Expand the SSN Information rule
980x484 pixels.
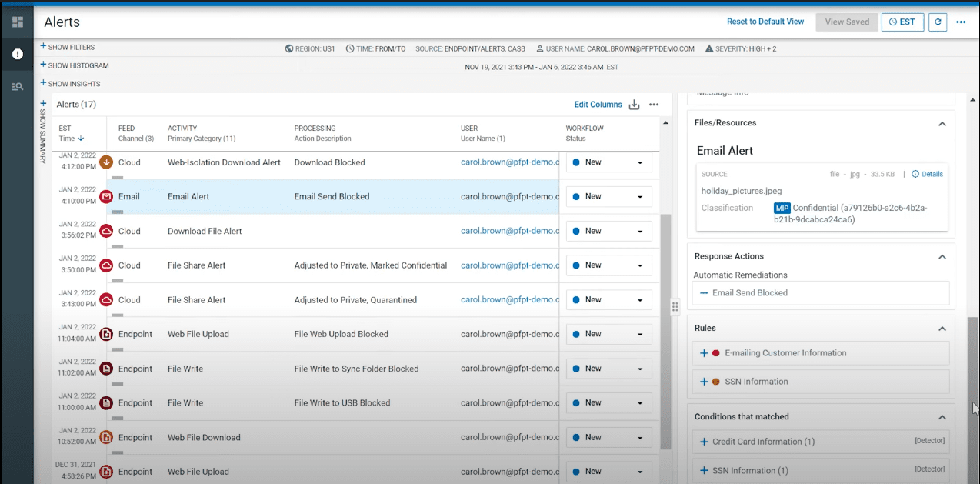[x=702, y=381]
